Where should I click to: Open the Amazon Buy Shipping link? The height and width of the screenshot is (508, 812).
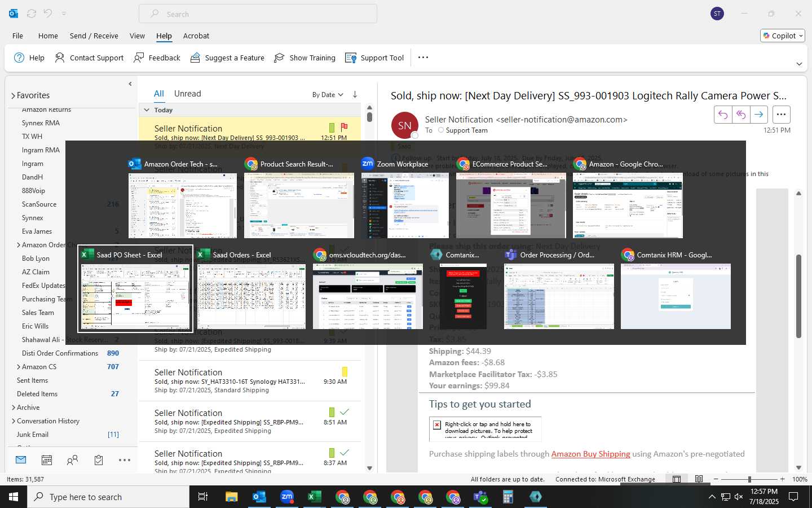(x=590, y=454)
